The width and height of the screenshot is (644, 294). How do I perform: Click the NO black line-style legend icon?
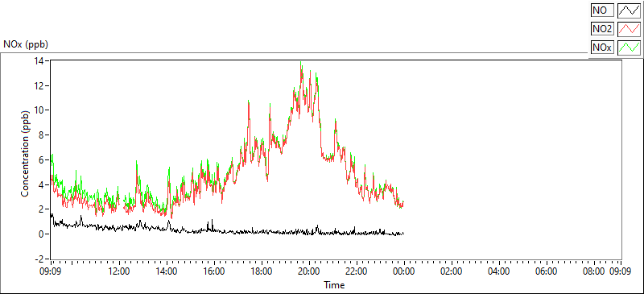(x=630, y=10)
